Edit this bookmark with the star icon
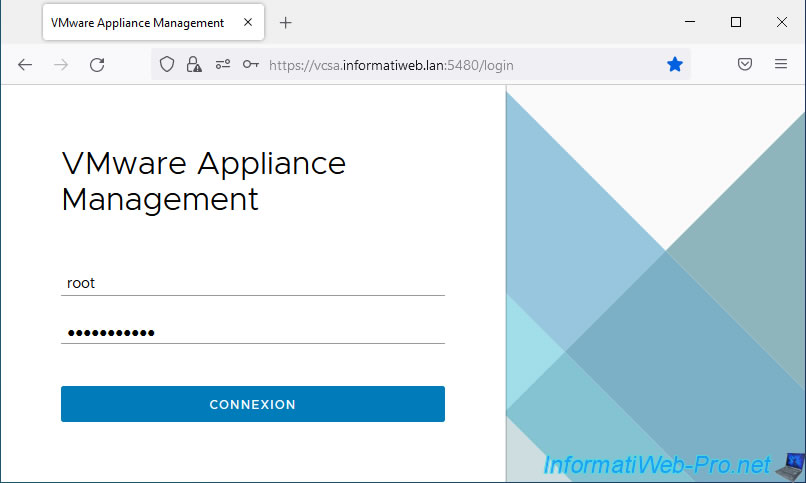 tap(674, 64)
